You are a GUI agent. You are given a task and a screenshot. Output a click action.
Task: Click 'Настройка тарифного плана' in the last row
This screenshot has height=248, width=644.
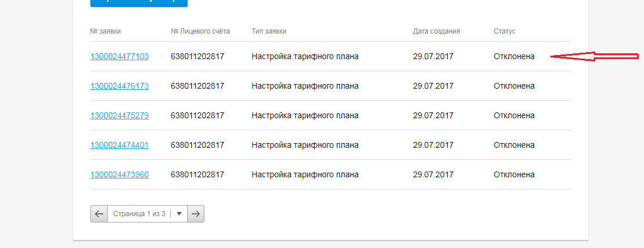[305, 175]
